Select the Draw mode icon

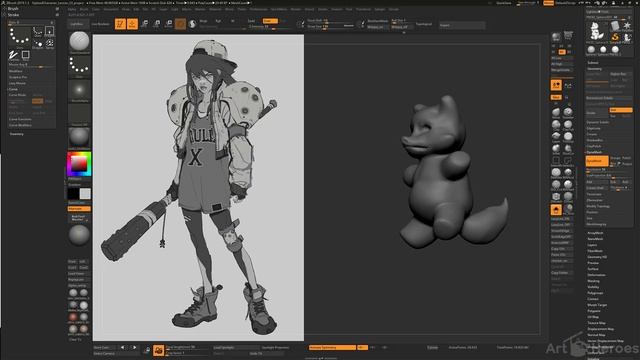point(132,24)
